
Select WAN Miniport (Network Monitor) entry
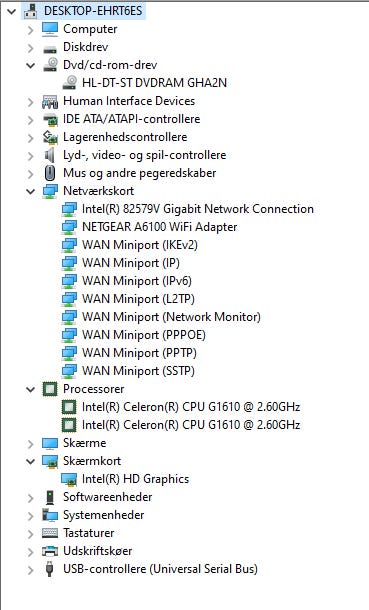(171, 317)
